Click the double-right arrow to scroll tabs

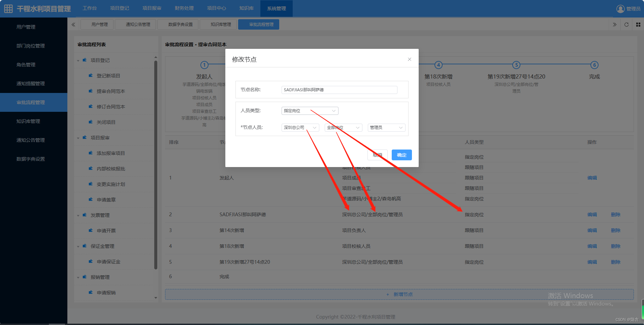(x=615, y=25)
